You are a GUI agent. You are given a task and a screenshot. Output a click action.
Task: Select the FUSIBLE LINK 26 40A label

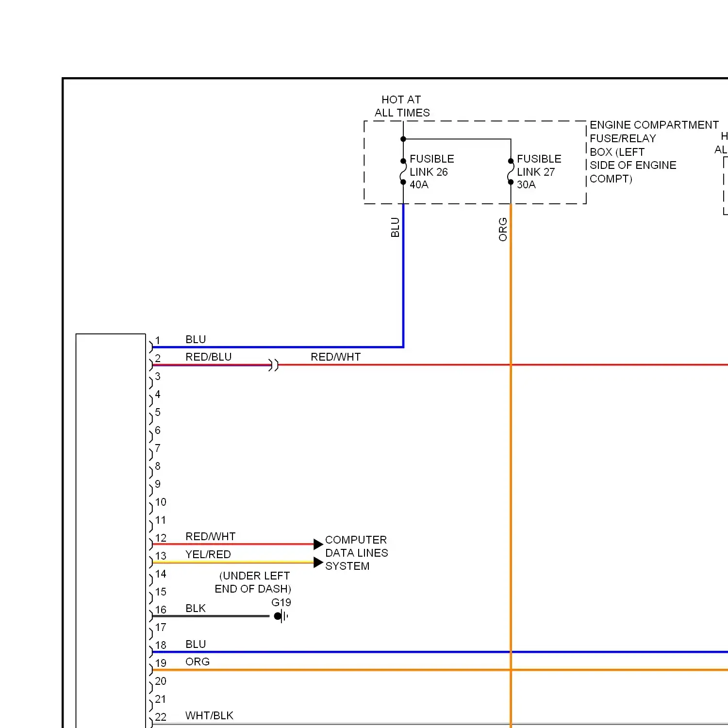pyautogui.click(x=432, y=172)
